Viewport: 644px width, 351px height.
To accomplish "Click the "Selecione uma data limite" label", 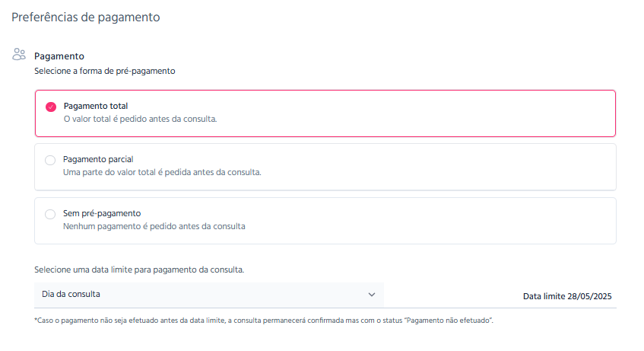I will pyautogui.click(x=139, y=270).
